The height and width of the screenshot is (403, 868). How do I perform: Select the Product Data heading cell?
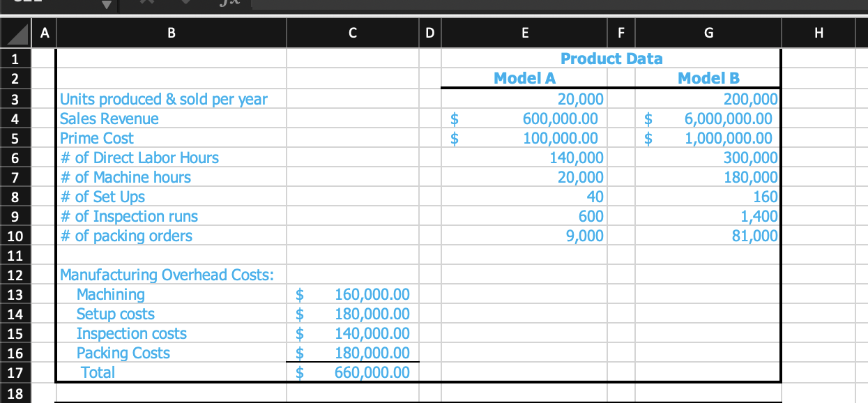611,59
